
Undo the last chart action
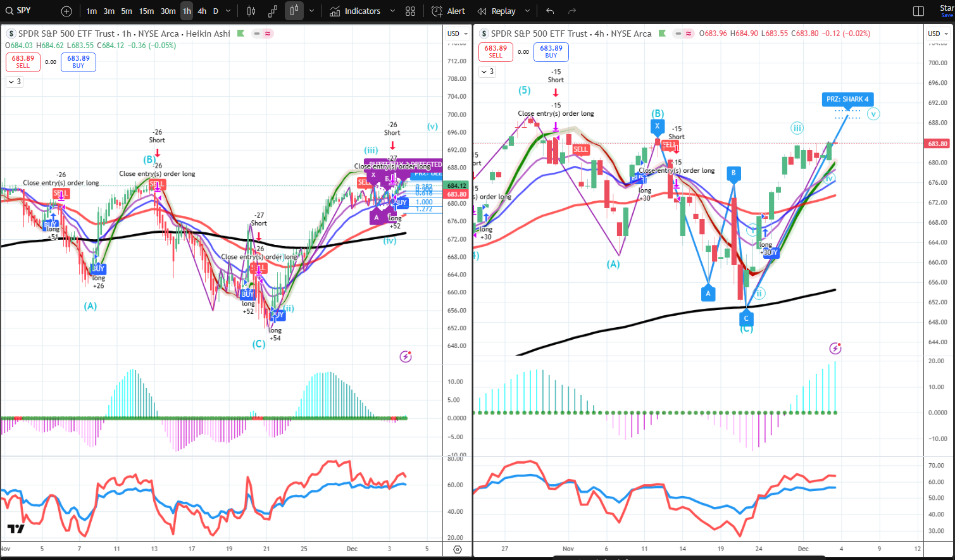(550, 11)
